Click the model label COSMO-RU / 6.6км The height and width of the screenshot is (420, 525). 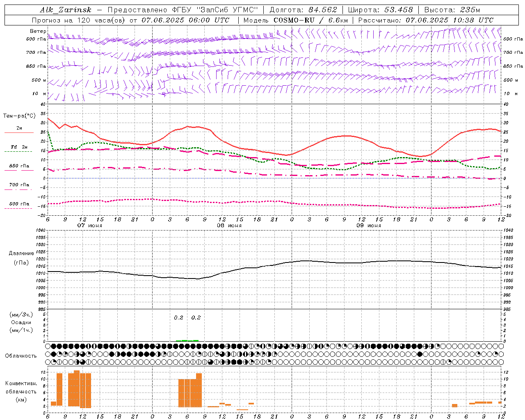pyautogui.click(x=311, y=20)
